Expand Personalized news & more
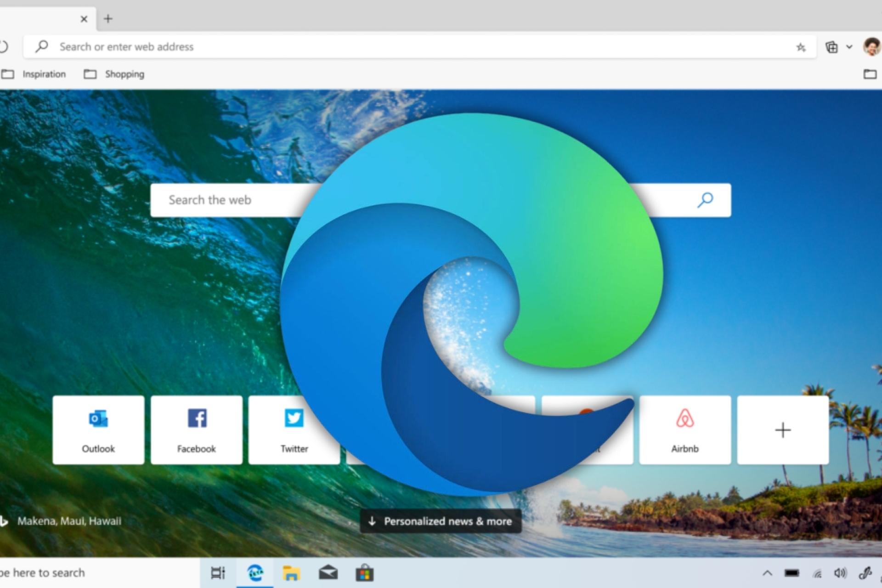Viewport: 882px width, 588px height. 441,521
